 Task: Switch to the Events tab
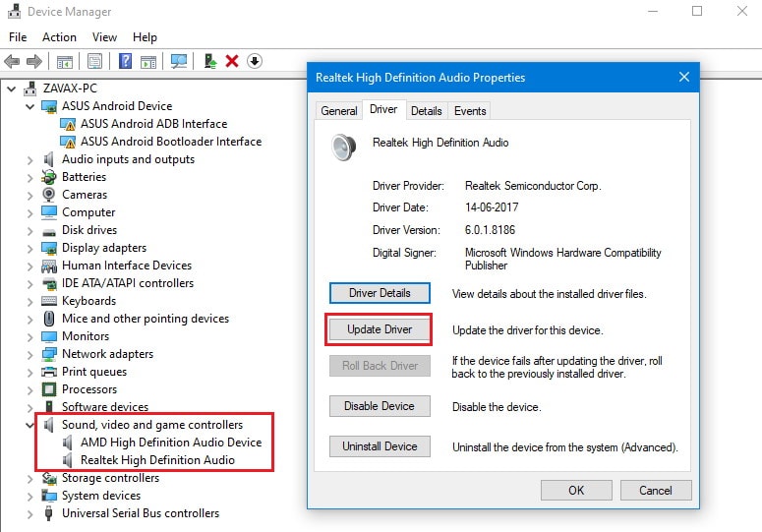(470, 111)
